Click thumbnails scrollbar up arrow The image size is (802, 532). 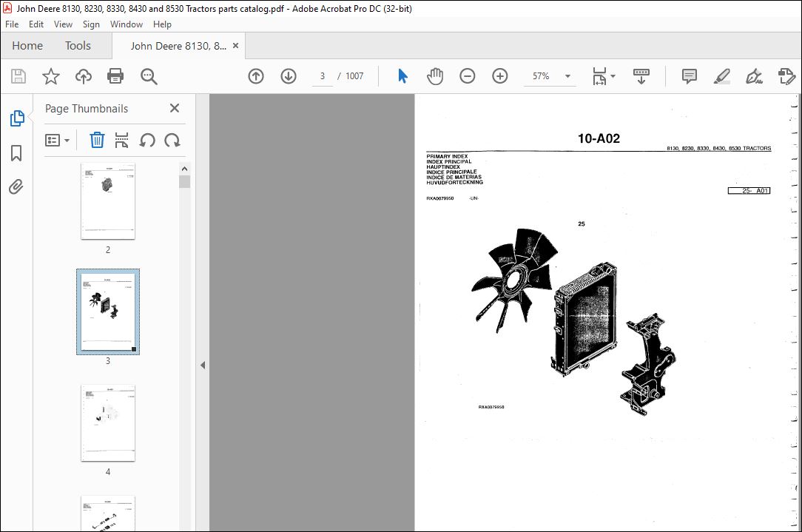[x=185, y=169]
